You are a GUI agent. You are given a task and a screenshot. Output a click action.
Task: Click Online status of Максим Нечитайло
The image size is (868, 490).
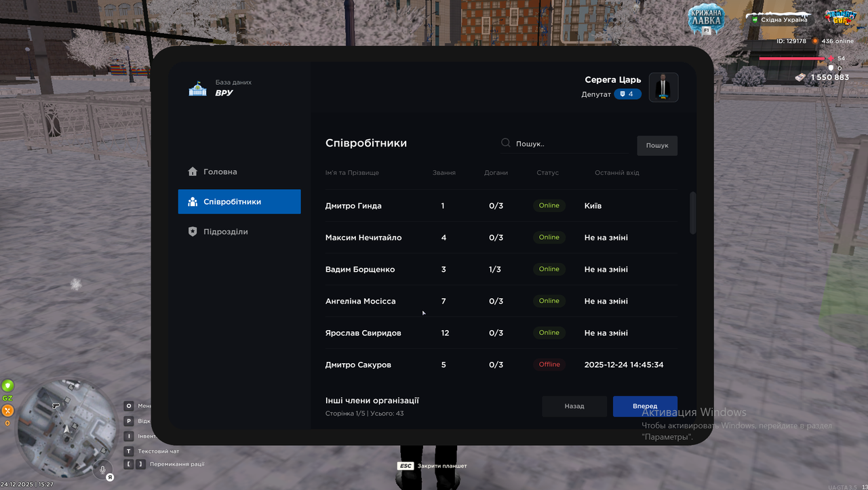click(x=549, y=237)
